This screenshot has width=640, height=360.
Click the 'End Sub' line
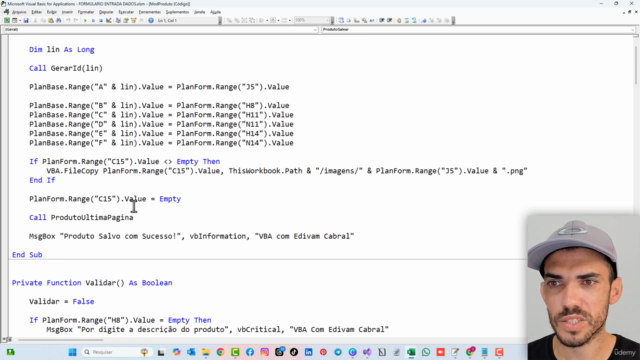(x=27, y=255)
